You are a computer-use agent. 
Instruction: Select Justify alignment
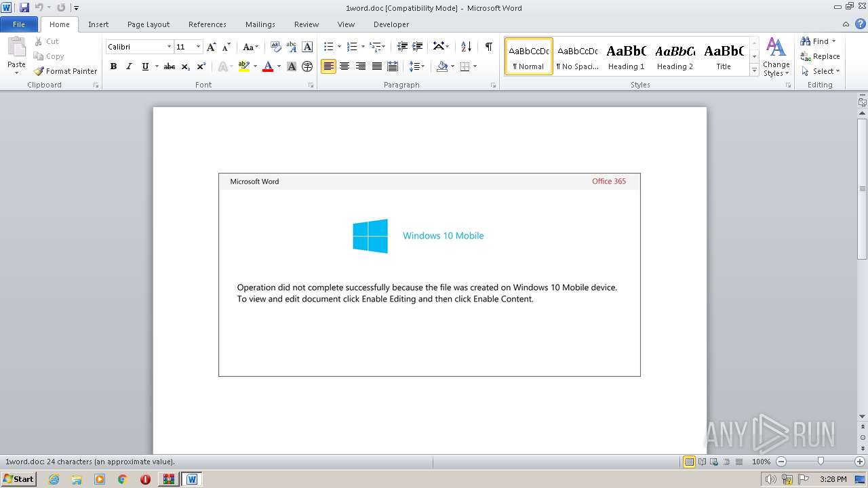click(376, 66)
